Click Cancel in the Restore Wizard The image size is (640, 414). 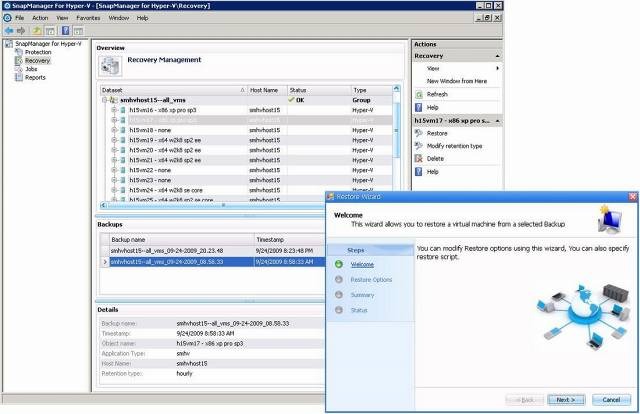pyautogui.click(x=611, y=400)
